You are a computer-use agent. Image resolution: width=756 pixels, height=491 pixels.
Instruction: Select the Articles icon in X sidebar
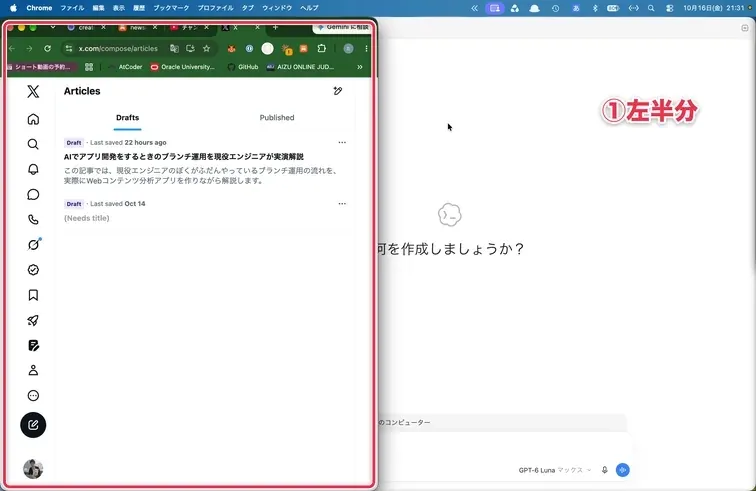click(x=33, y=345)
